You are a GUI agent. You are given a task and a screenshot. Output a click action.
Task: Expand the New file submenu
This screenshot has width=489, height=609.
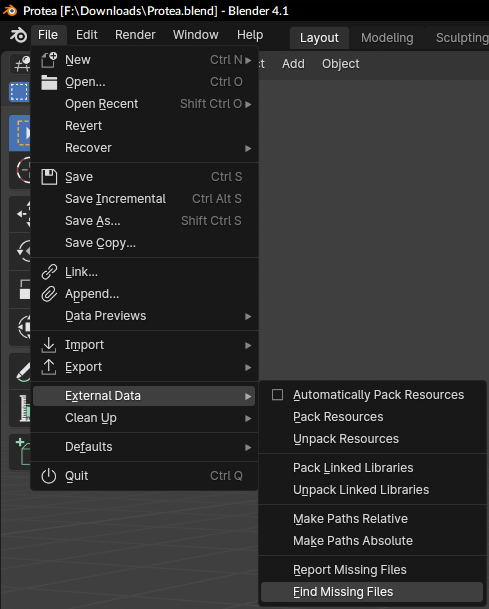click(144, 60)
